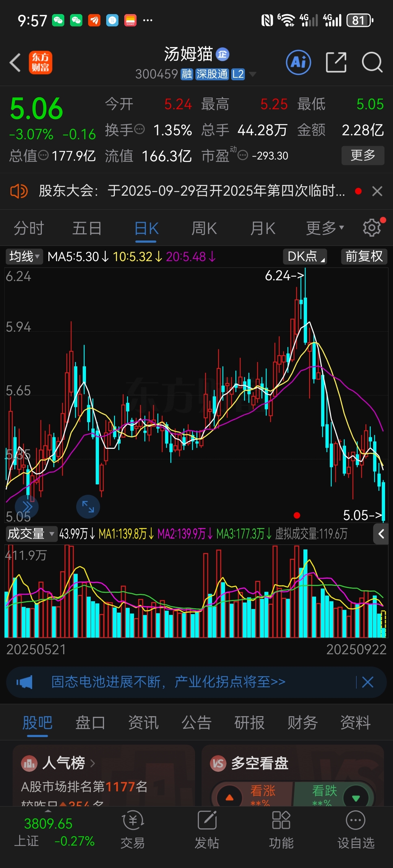Expand chart to fullscreen icon

88,507
